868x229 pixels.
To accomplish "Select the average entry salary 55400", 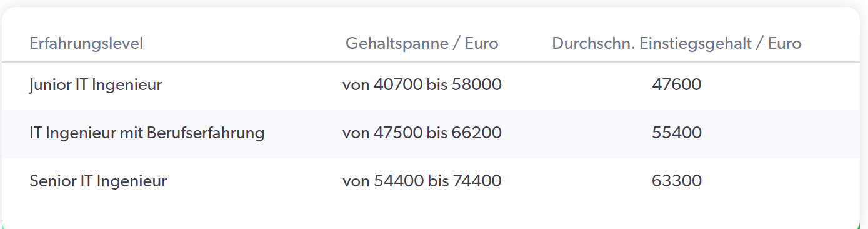I will coord(676,133).
